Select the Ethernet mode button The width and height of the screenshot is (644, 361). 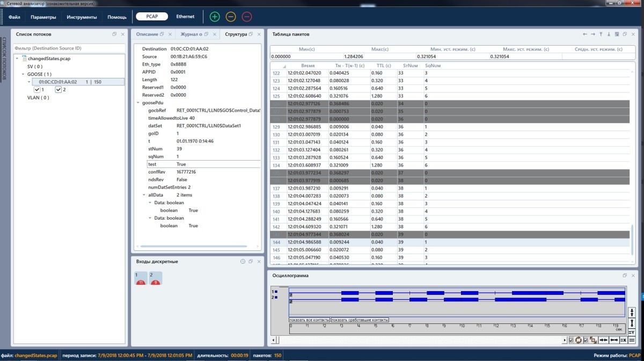[x=186, y=17]
